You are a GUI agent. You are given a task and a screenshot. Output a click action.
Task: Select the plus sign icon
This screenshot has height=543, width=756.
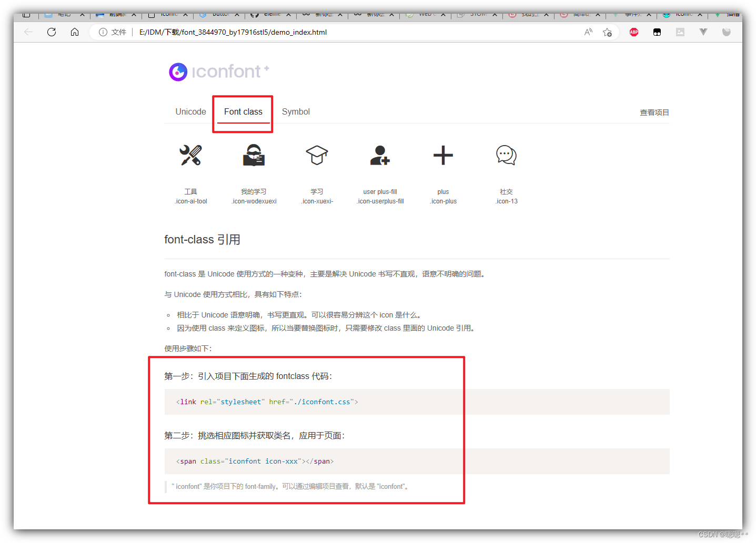pos(443,155)
